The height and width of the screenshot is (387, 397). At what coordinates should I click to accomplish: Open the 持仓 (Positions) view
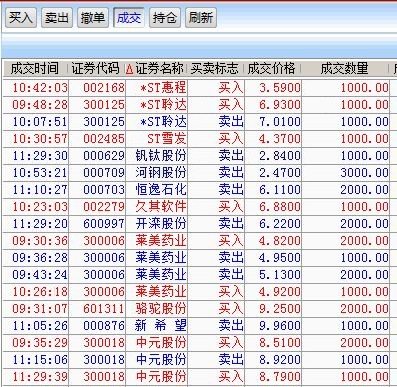(x=165, y=18)
